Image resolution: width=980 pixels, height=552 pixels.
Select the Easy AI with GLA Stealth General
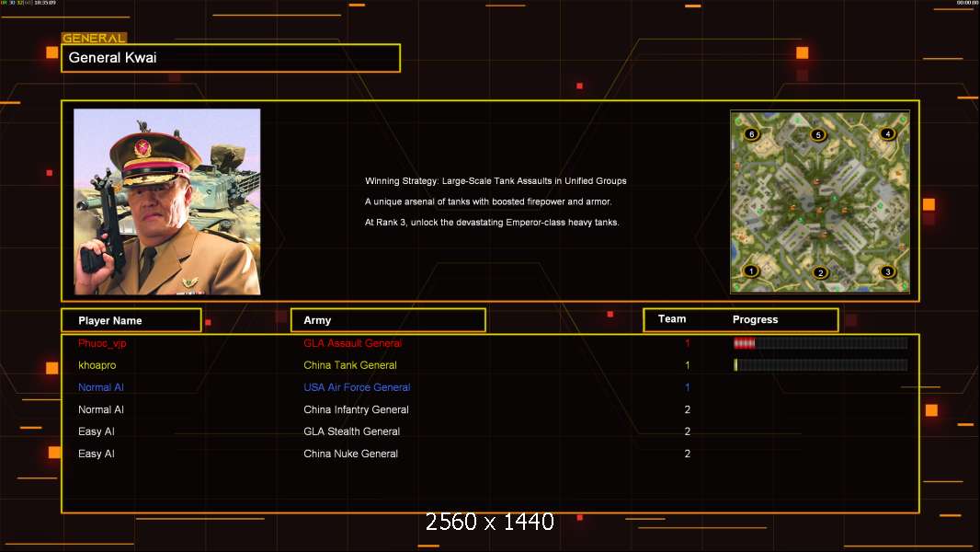(97, 431)
